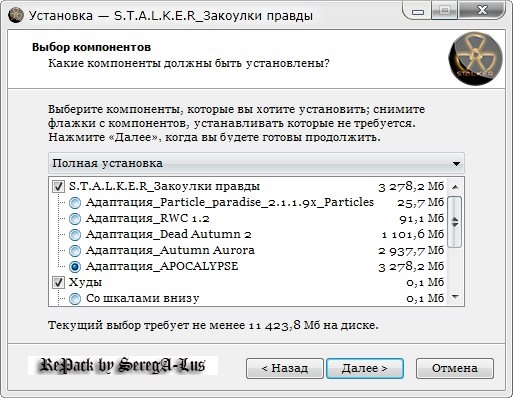Screen dimensions: 513x398
Task: Click the scroll up arrow of the component list
Action: pyautogui.click(x=455, y=187)
